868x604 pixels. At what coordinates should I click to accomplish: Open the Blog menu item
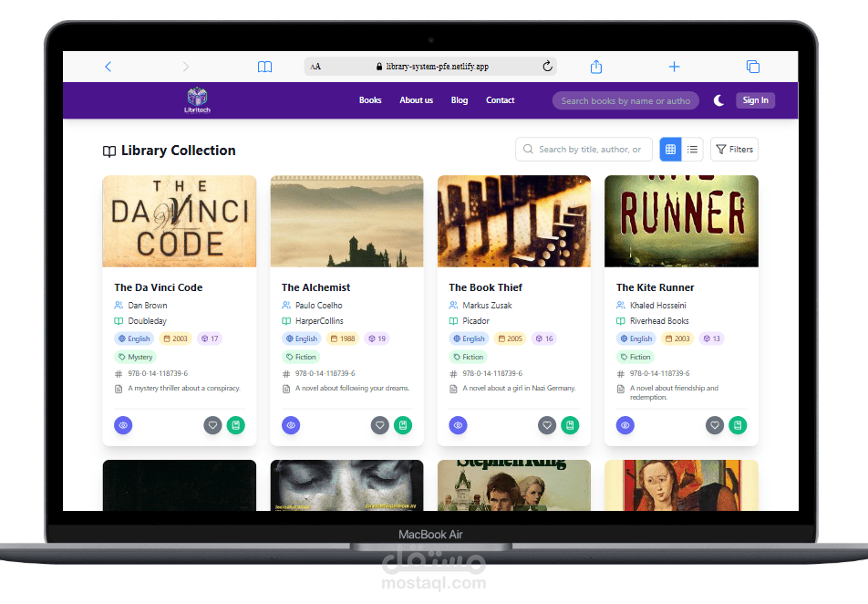[x=460, y=100]
